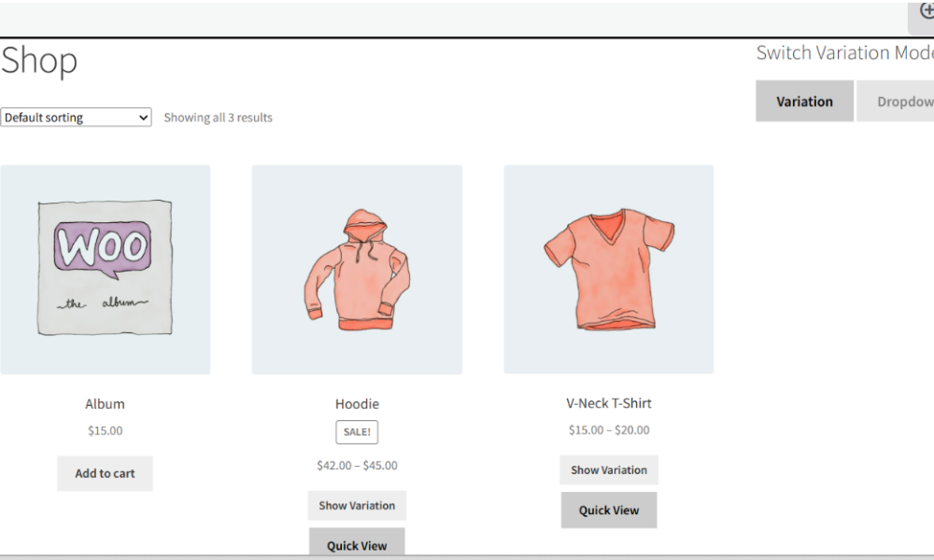Click the sorting dropdown arrow

click(142, 117)
